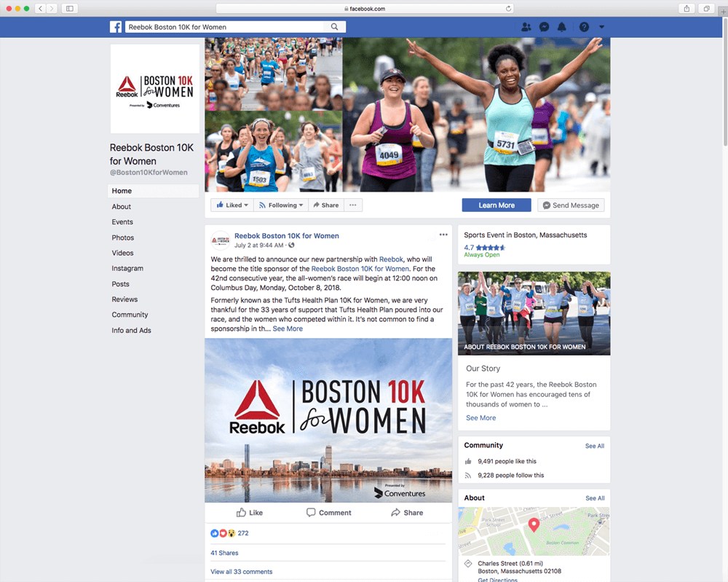Click the Learn More button
Screen dimensions: 728x582
[x=496, y=205]
